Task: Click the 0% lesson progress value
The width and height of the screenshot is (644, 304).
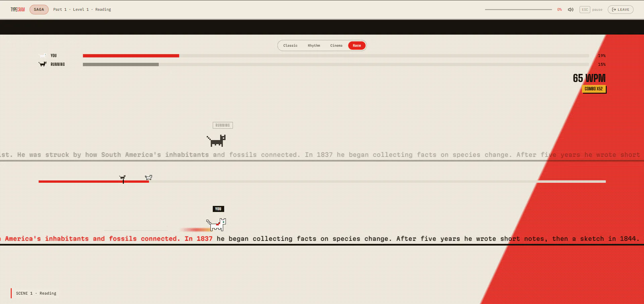Action: pos(559,9)
